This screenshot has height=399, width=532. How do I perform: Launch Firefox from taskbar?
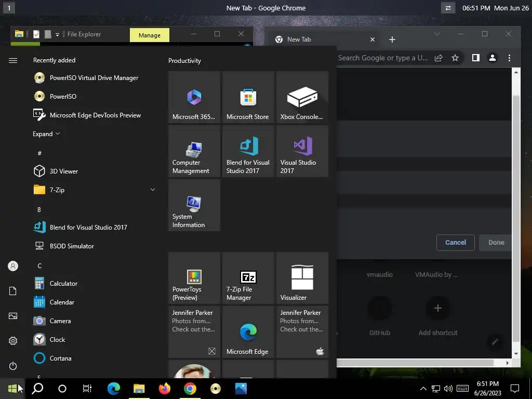tap(165, 389)
